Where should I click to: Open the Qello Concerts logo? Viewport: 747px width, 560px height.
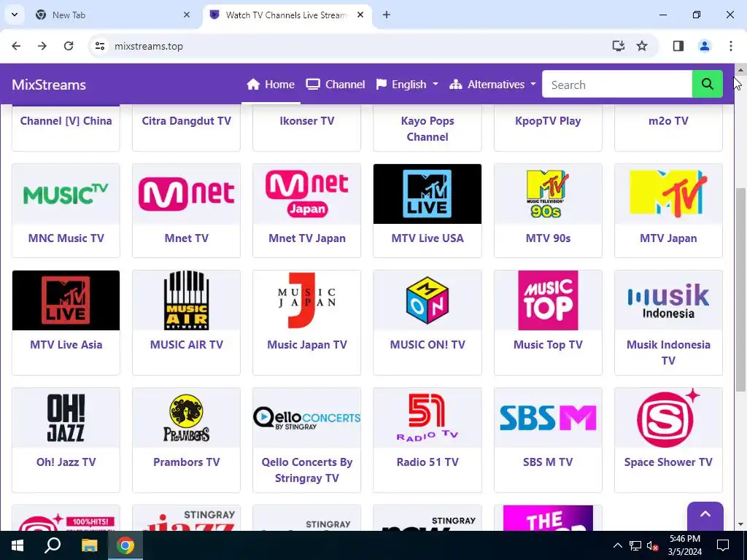pos(307,418)
